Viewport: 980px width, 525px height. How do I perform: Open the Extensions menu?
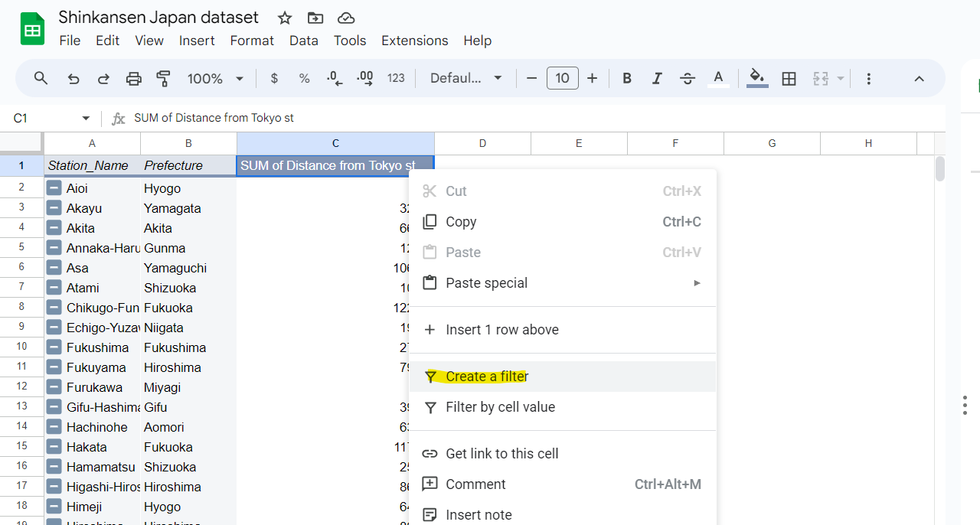(414, 41)
